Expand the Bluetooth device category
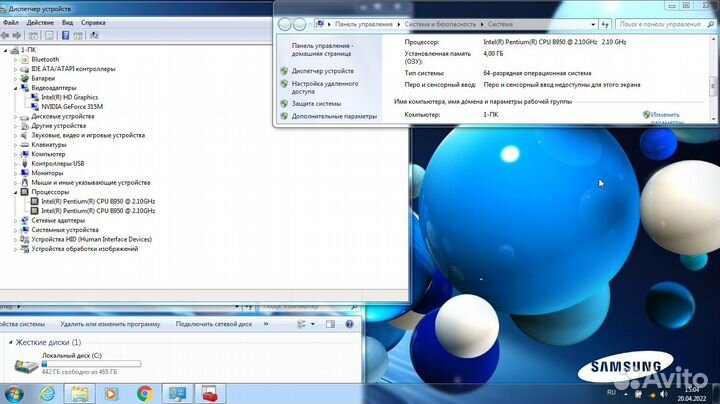Image resolution: width=720 pixels, height=404 pixels. [x=16, y=59]
